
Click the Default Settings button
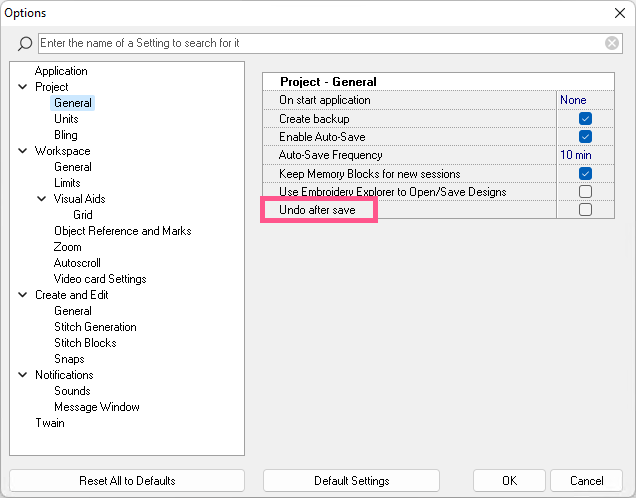351,481
